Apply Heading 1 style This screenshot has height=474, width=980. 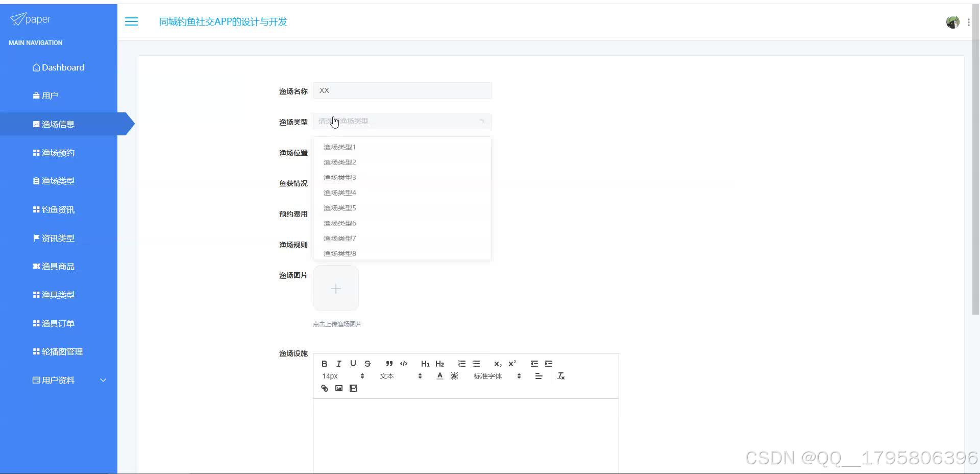coord(425,364)
